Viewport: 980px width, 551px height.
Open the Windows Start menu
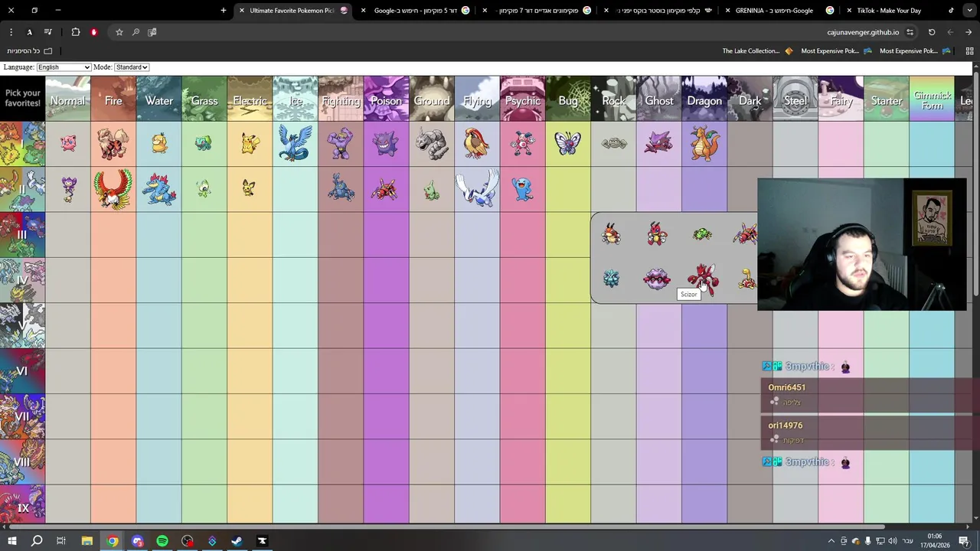12,541
